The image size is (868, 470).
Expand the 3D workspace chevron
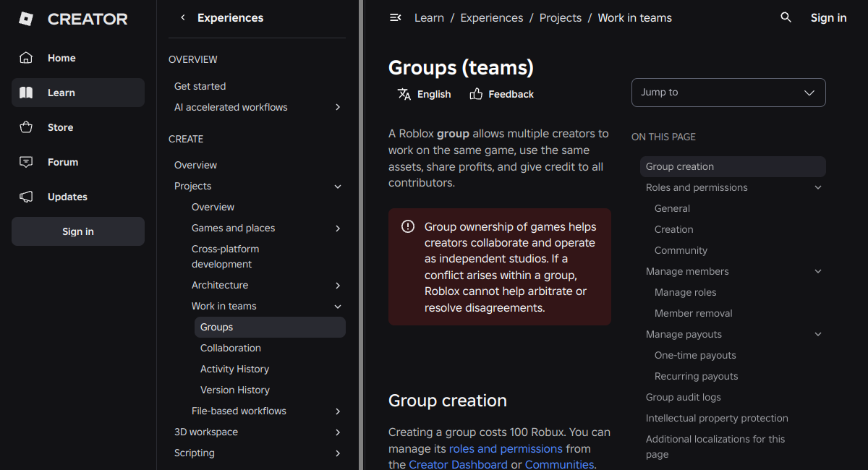click(x=338, y=432)
